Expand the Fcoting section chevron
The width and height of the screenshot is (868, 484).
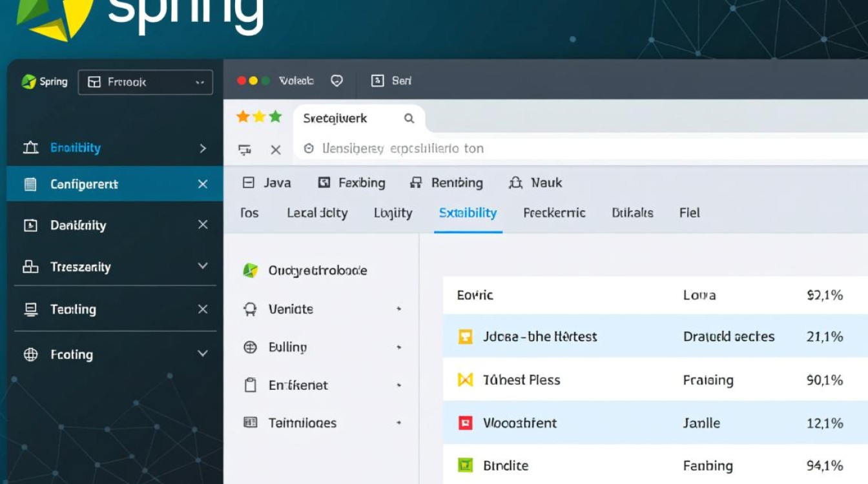tap(202, 354)
